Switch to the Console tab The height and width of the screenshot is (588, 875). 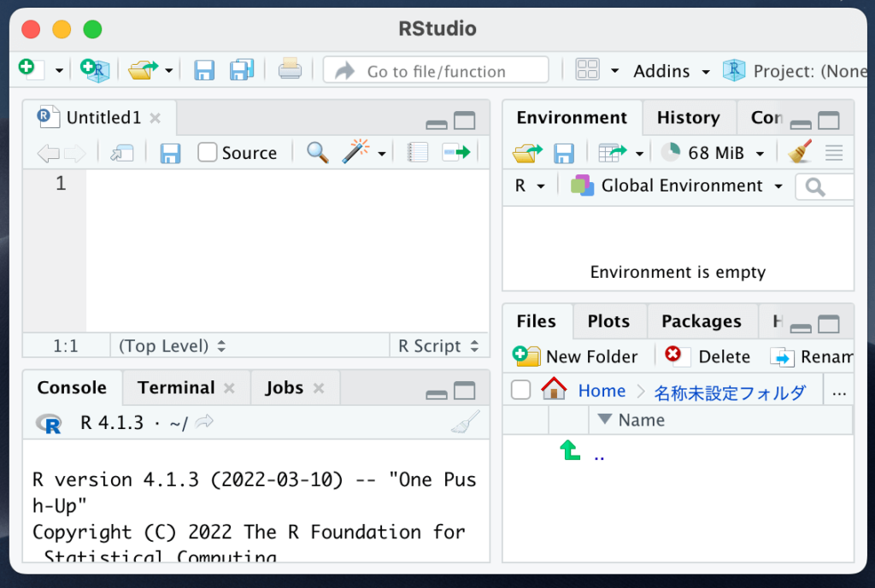coord(72,388)
